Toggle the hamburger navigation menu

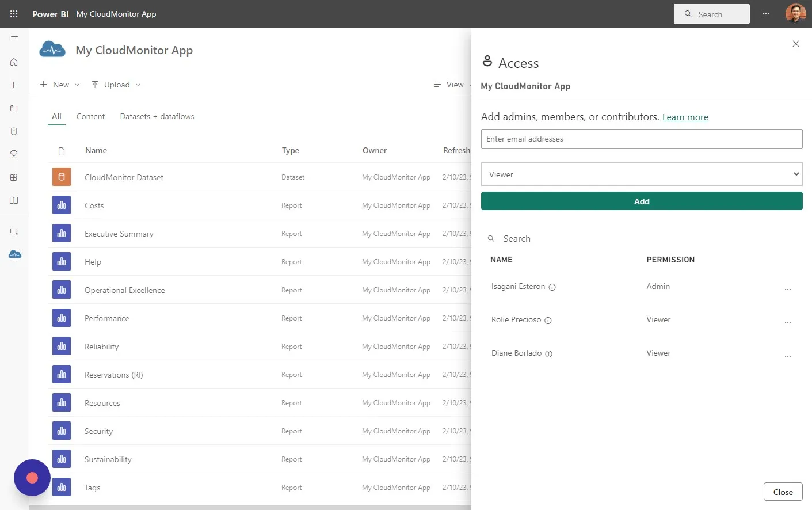tap(14, 39)
